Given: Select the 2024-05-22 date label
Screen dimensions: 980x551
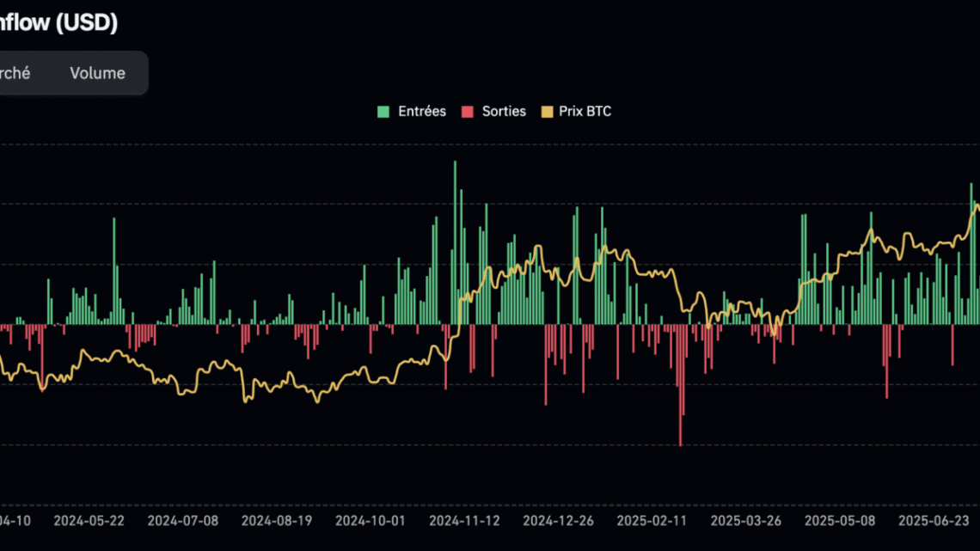Looking at the screenshot, I should click(89, 521).
